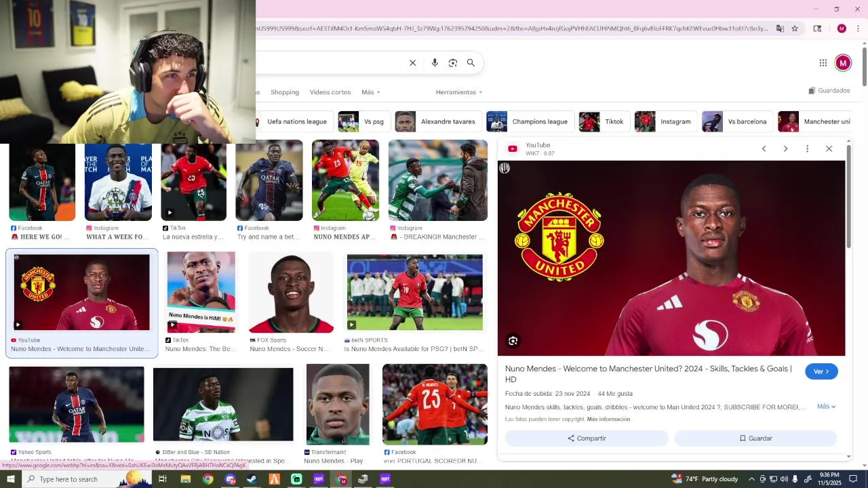Select the Transfermarkt Nuno Mendes thumbnail
The image size is (868, 488).
(338, 405)
